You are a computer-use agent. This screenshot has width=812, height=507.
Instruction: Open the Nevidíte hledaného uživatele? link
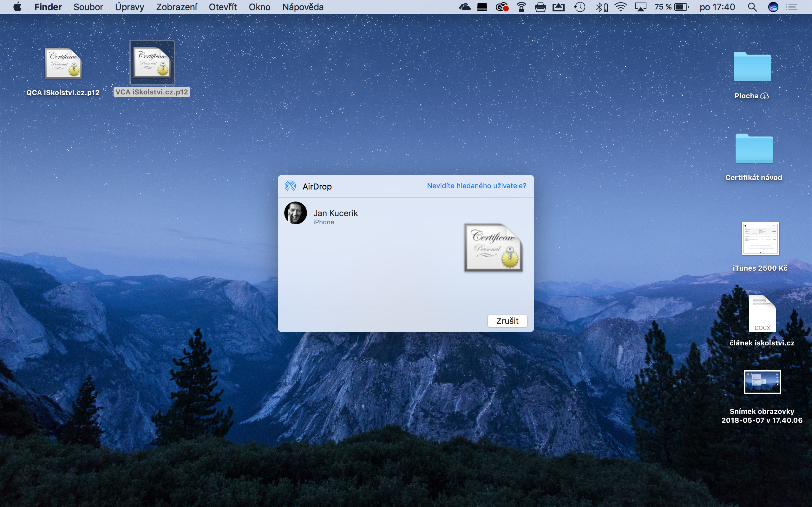[476, 186]
